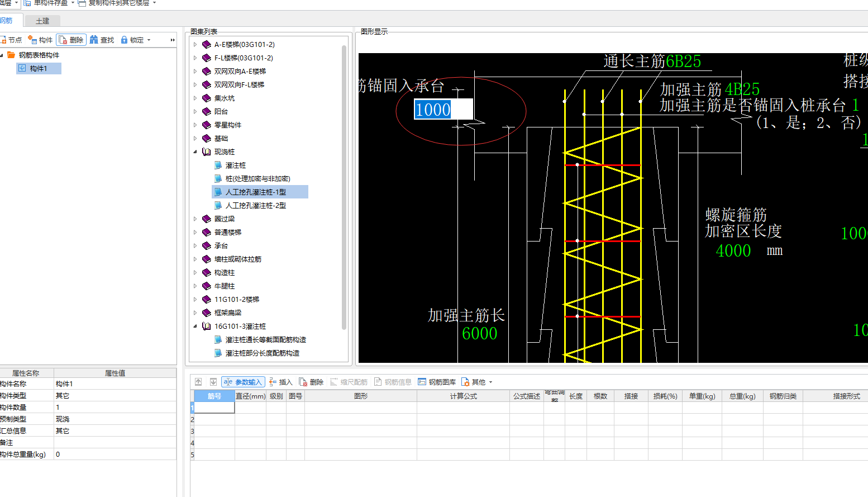
Task: Click the 4000 spiral stirrup length value
Action: click(733, 251)
